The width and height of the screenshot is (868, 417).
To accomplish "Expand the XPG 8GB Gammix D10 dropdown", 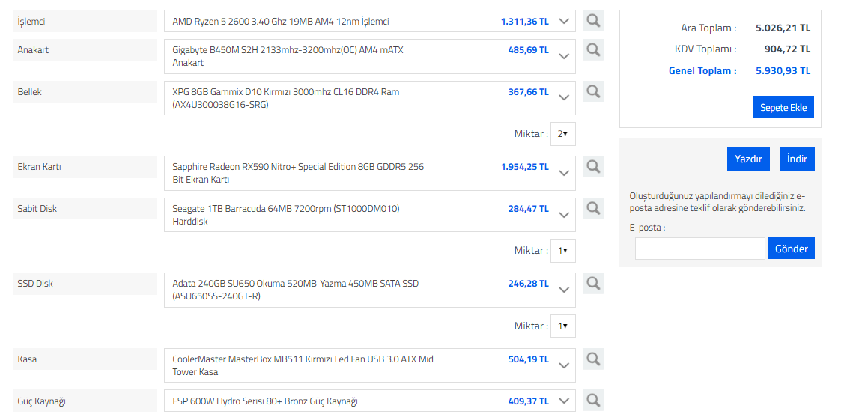I will tap(563, 97).
